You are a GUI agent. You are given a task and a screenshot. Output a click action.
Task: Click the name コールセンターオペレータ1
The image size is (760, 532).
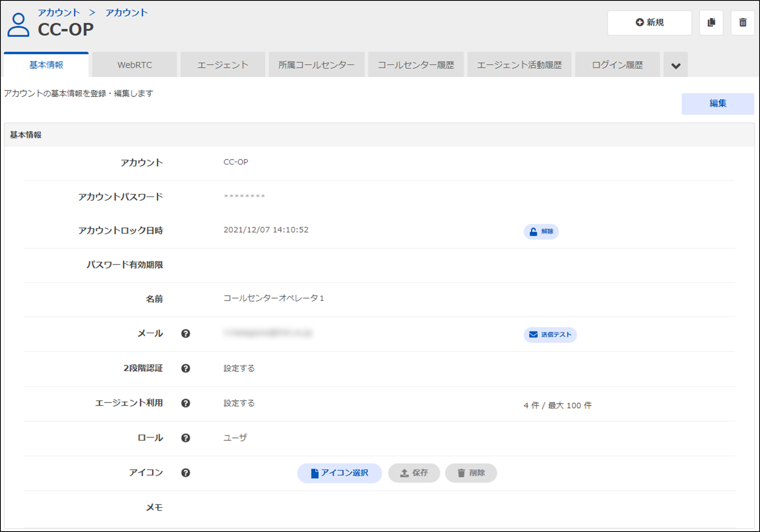click(x=274, y=298)
